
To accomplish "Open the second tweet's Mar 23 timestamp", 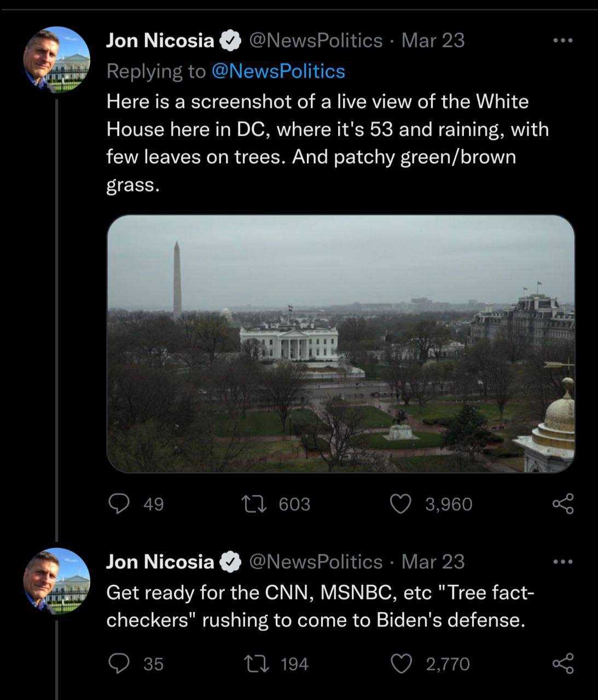I will click(x=433, y=562).
